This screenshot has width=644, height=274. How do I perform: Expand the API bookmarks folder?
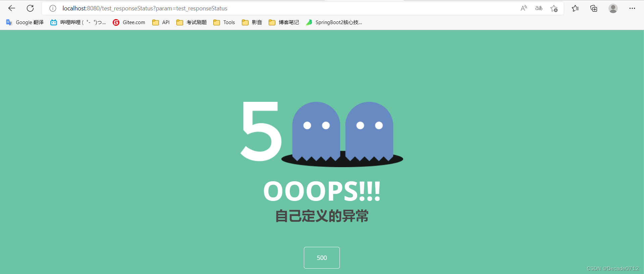161,22
